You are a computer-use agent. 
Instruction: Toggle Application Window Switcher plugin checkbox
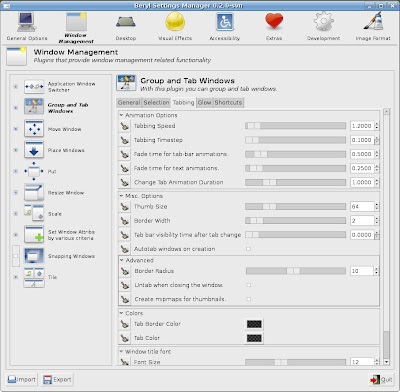point(15,87)
